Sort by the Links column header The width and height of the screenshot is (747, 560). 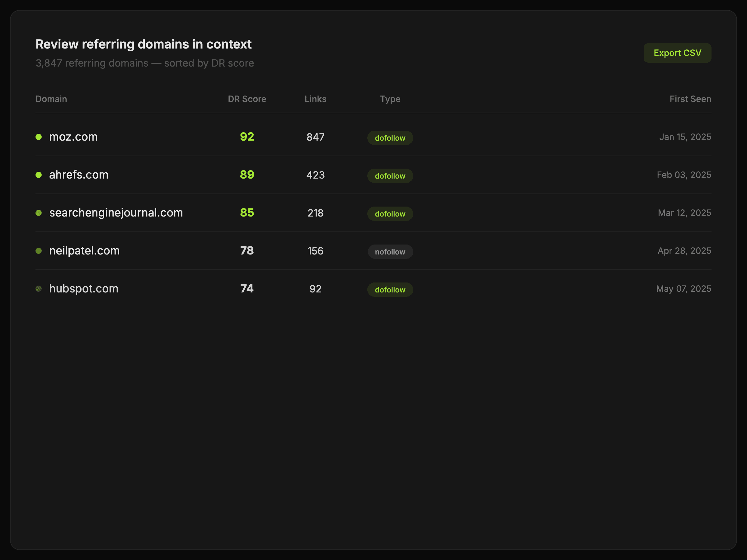315,99
